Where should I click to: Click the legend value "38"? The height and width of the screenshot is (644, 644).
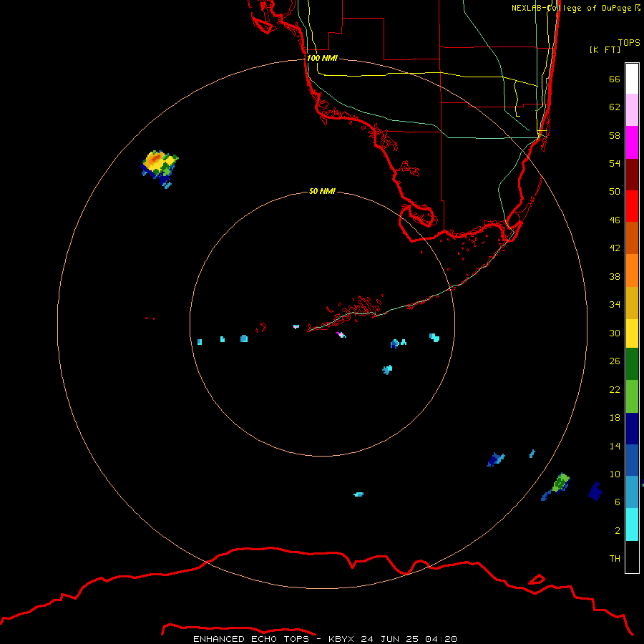coord(615,277)
